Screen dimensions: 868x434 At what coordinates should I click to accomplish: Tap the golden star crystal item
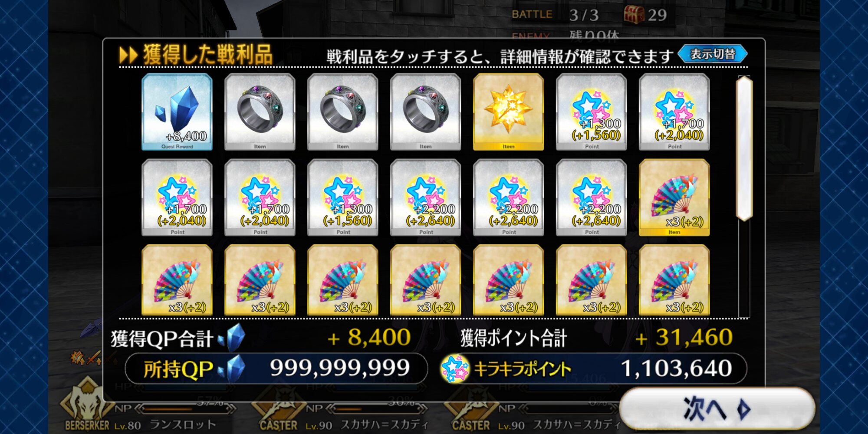point(509,112)
